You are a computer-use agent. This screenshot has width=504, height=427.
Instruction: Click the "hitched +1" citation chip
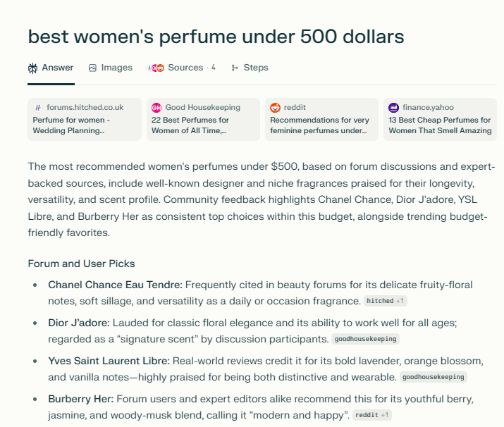(386, 302)
